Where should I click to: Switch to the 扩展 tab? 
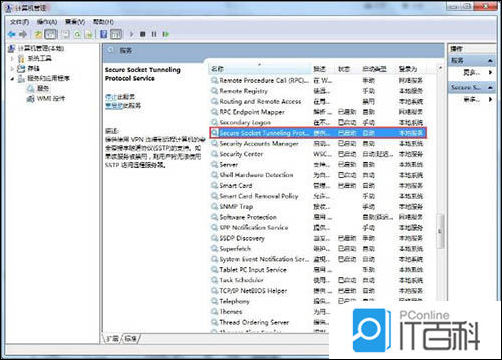[112, 339]
